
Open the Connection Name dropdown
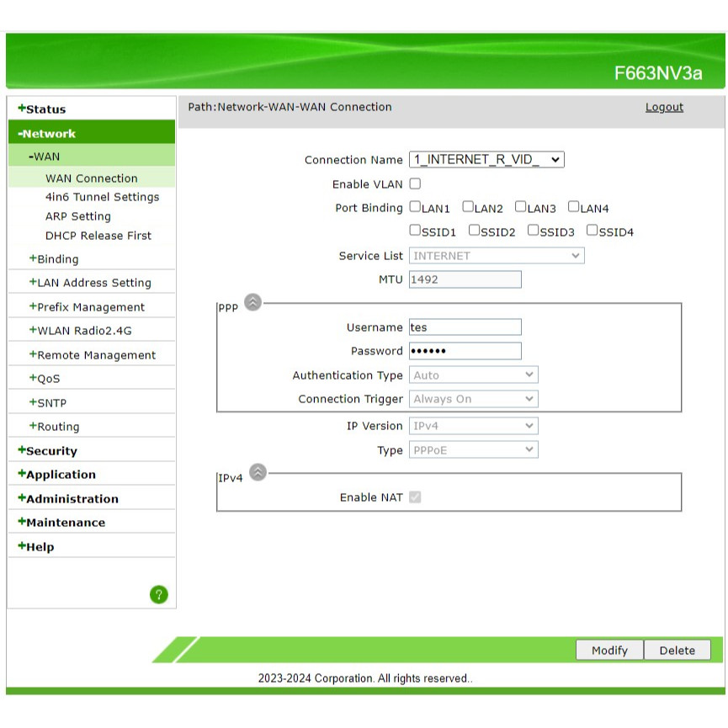[x=486, y=159]
